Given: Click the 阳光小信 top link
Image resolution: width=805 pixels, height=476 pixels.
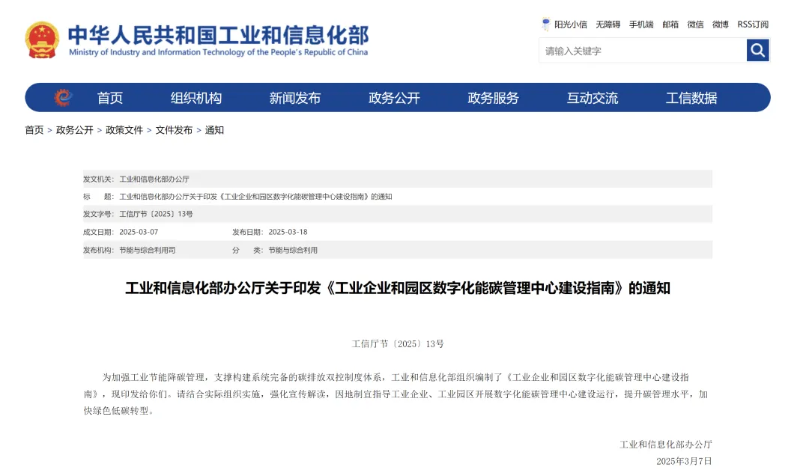Looking at the screenshot, I should (x=570, y=24).
